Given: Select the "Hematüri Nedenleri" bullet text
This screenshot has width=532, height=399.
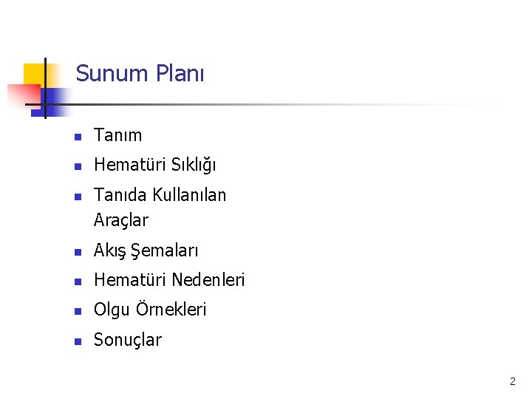Looking at the screenshot, I should [169, 280].
